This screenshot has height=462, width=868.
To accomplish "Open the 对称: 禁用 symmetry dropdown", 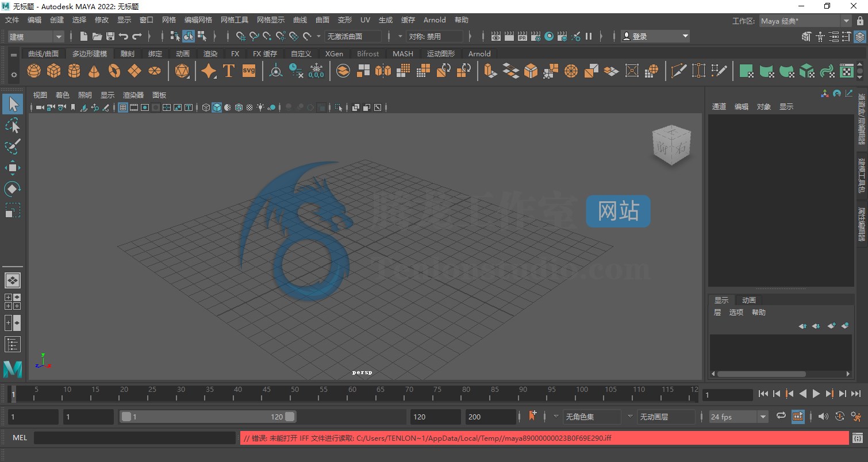I will (x=435, y=36).
